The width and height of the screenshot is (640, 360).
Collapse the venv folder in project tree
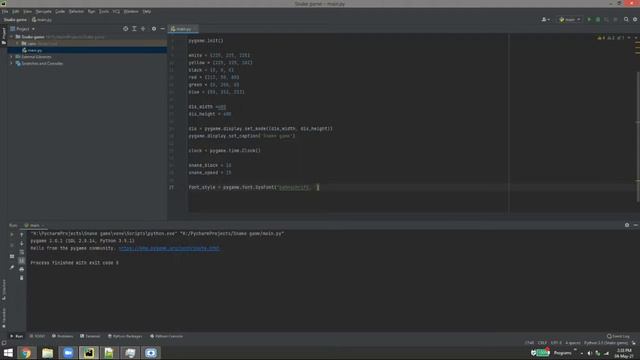point(18,43)
